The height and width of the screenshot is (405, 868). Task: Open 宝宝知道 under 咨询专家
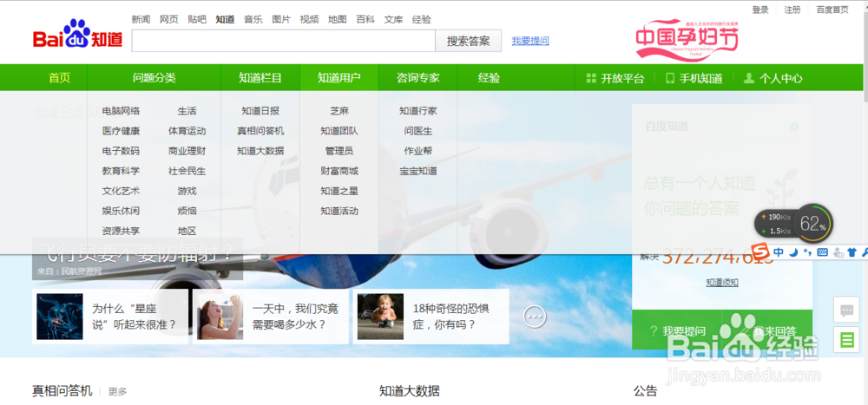[418, 171]
